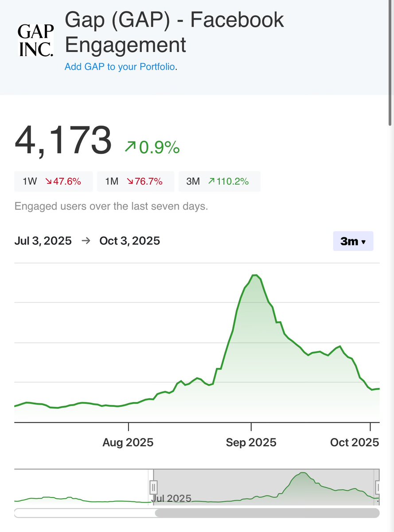This screenshot has height=532, width=394.
Task: Click the engagement peak on the chart
Action: (x=255, y=275)
